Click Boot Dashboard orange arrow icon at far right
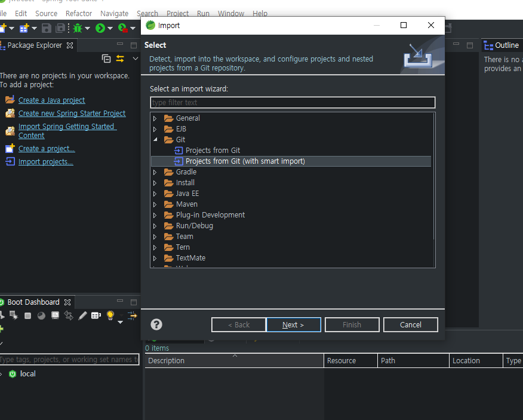Screen dimensions: 523x420 [x=133, y=315]
